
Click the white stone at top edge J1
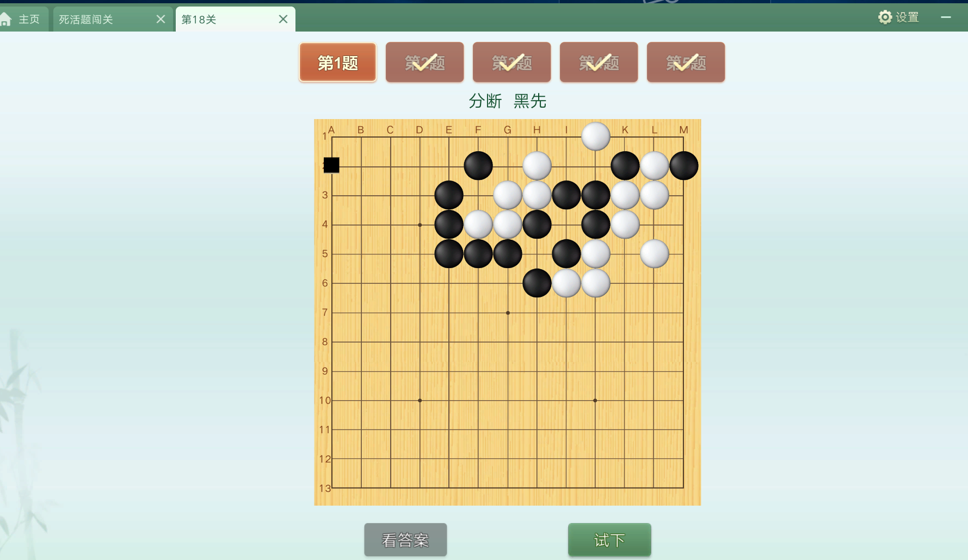click(x=596, y=136)
